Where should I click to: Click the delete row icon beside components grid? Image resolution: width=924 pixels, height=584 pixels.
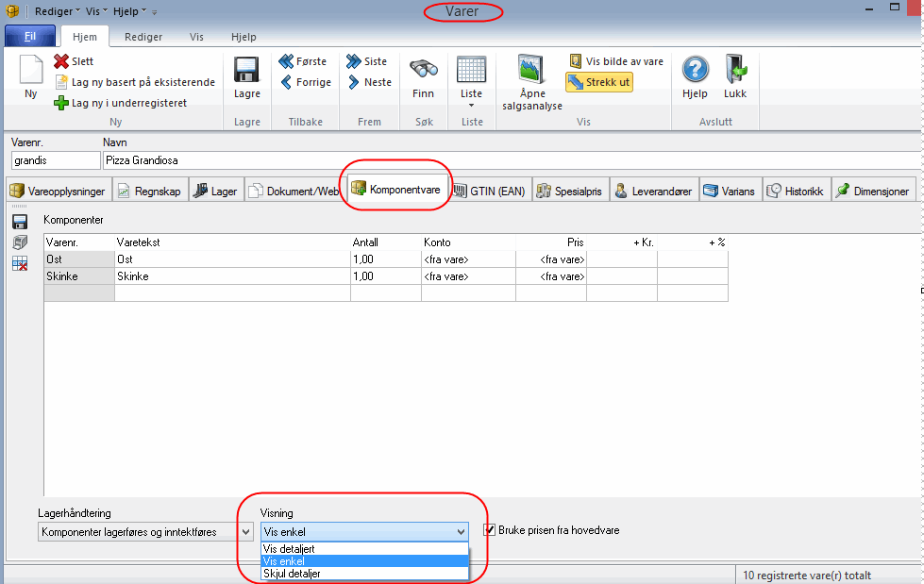point(20,263)
